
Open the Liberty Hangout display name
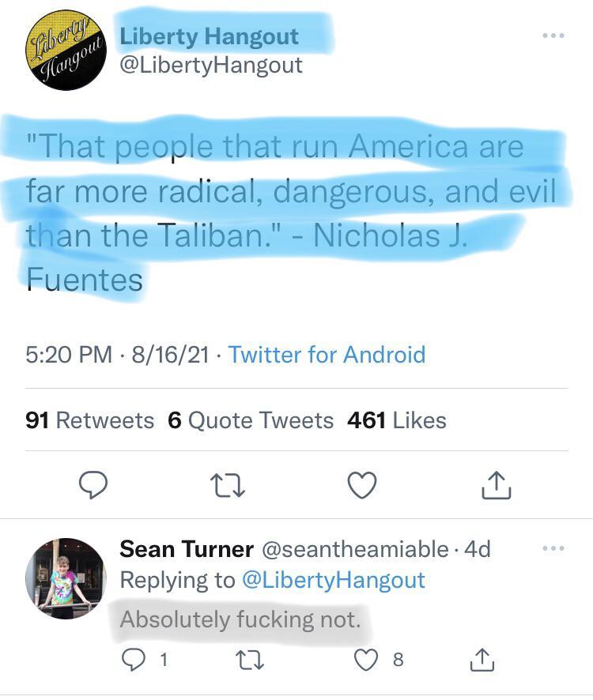click(209, 36)
